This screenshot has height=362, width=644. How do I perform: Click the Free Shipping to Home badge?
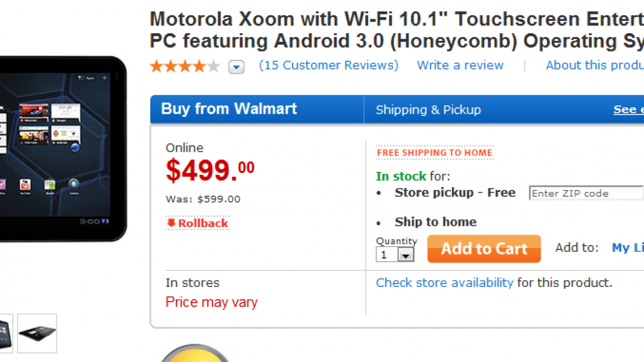[x=434, y=153]
